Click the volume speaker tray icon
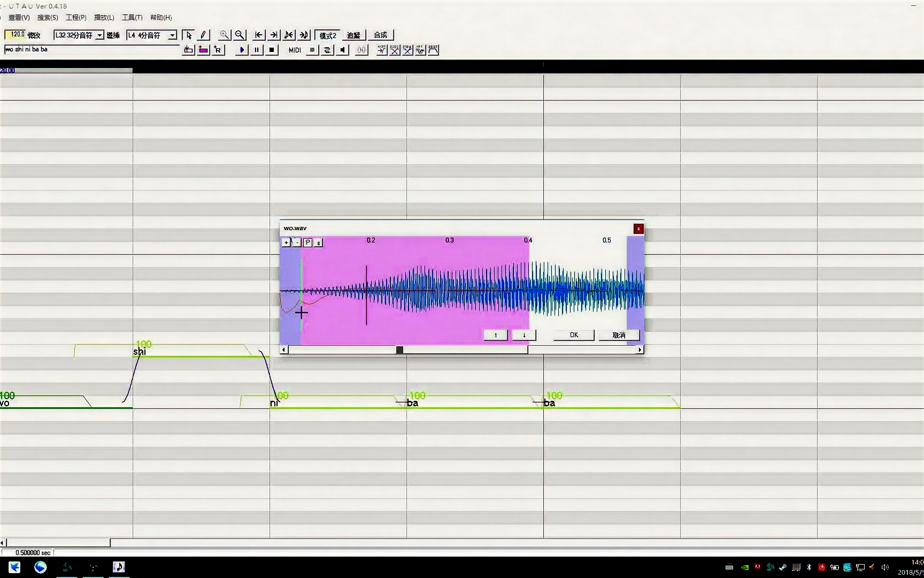The width and height of the screenshot is (924, 578). click(x=885, y=567)
